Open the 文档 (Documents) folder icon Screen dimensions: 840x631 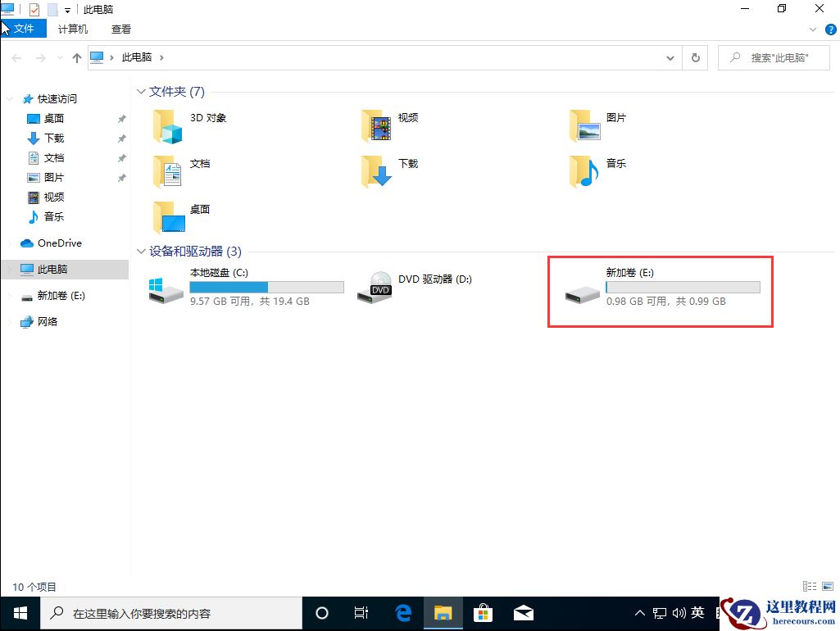click(167, 172)
